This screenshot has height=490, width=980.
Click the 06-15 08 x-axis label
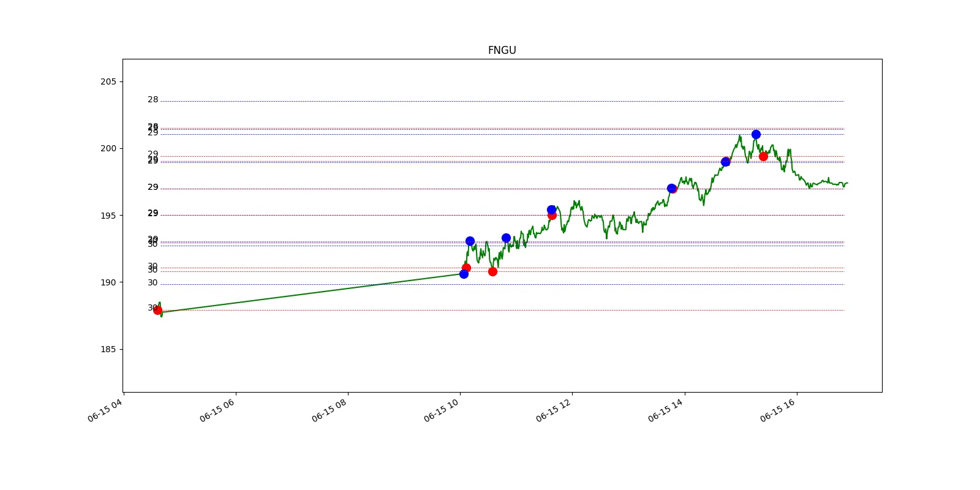330,410
